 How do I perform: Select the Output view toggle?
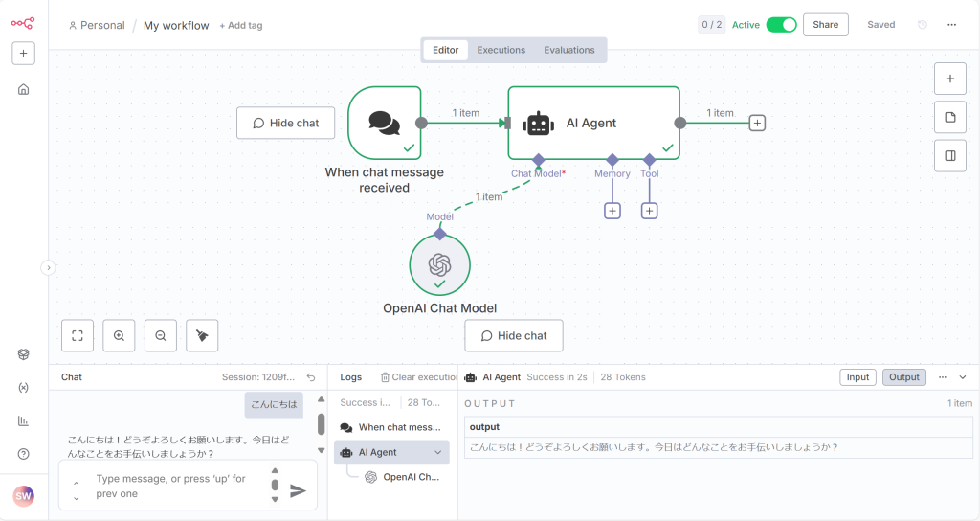[x=903, y=377]
